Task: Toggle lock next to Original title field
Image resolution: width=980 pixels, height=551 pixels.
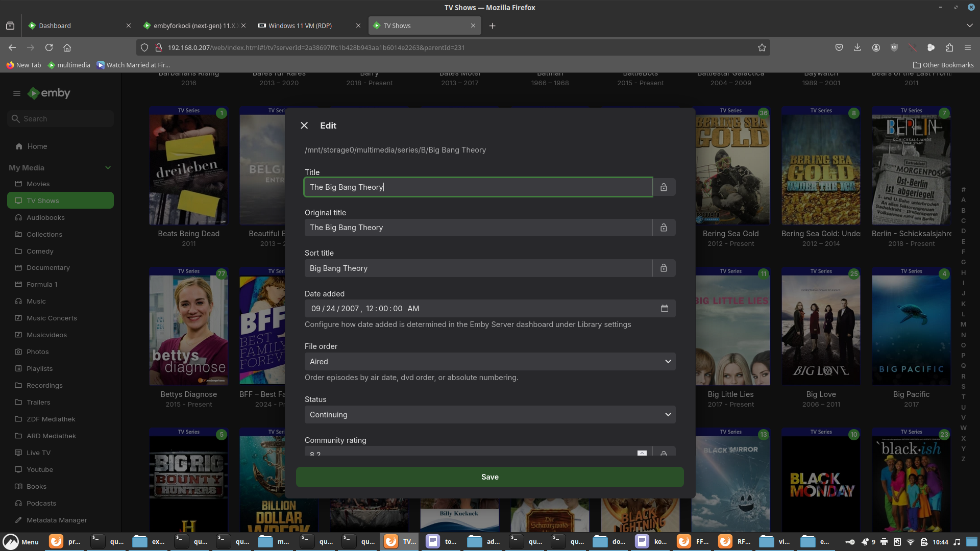Action: pyautogui.click(x=664, y=228)
